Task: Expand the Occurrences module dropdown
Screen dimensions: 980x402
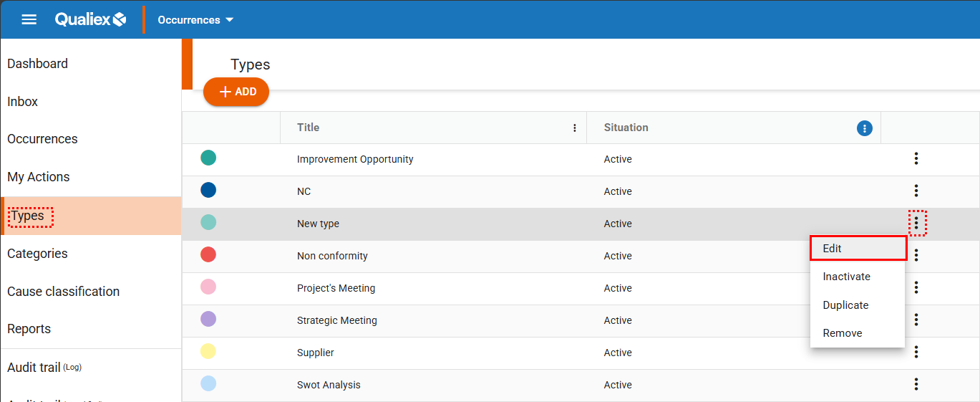Action: click(195, 20)
